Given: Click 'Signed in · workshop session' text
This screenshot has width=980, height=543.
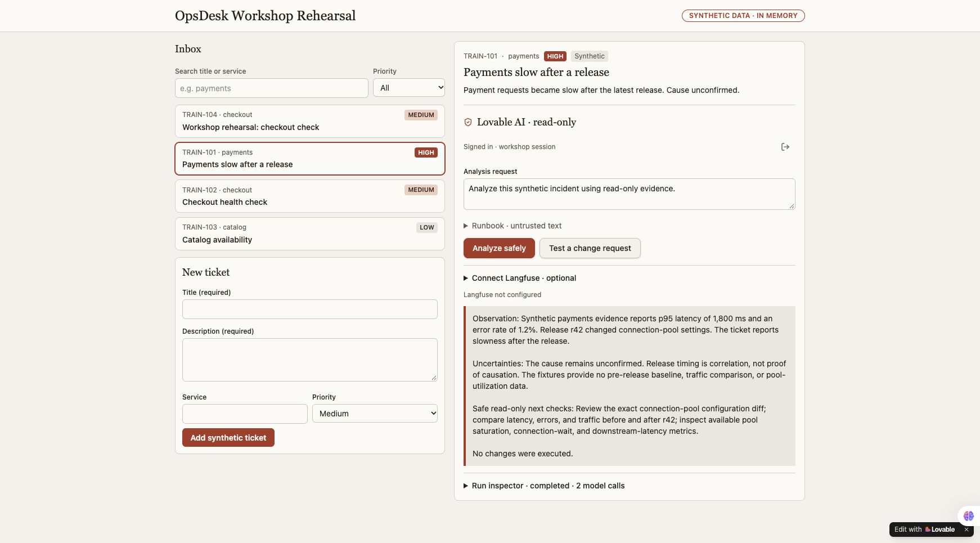Looking at the screenshot, I should coord(509,147).
